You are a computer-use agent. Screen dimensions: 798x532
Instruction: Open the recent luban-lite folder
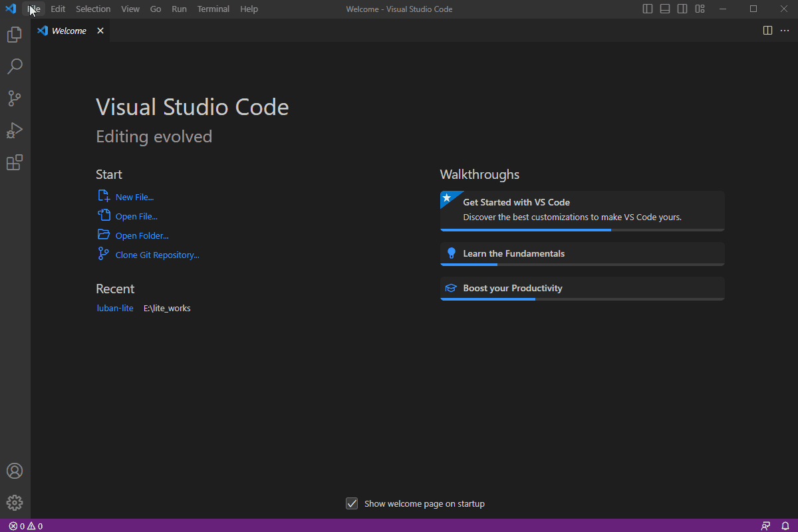point(115,308)
